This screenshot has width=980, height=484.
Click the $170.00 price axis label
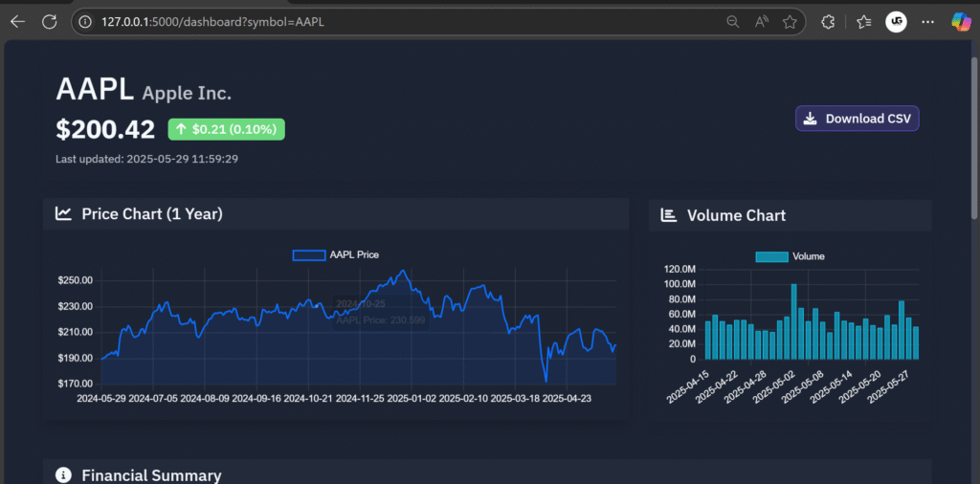tap(76, 384)
